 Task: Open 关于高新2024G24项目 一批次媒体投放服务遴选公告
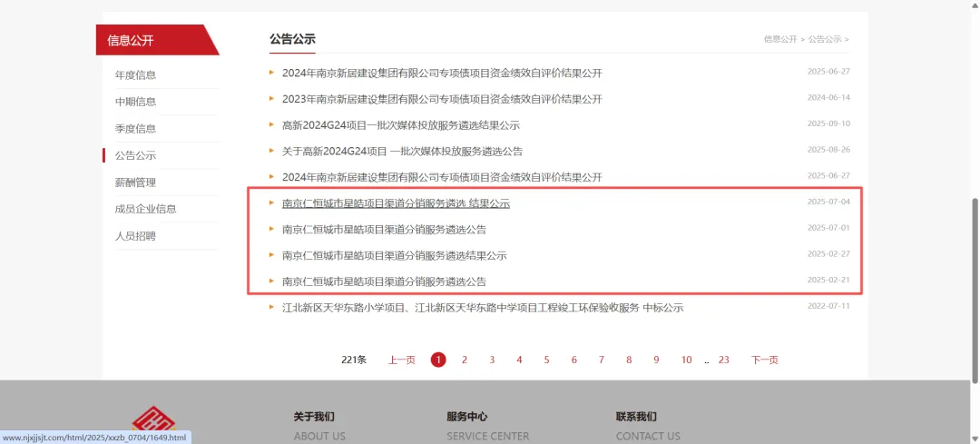[x=403, y=152]
